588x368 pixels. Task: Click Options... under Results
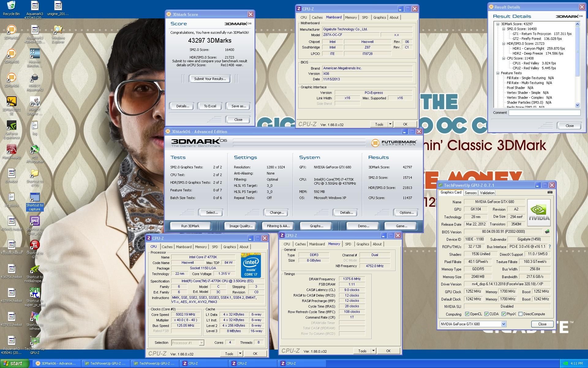tap(407, 213)
